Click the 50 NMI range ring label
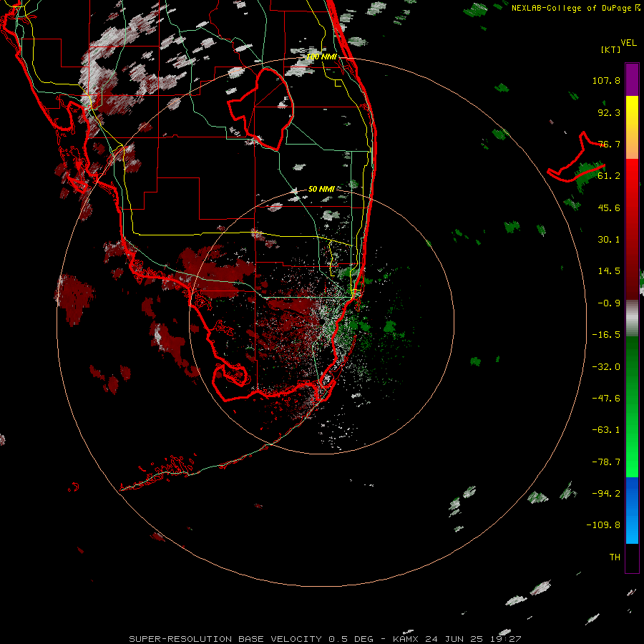Image resolution: width=644 pixels, height=644 pixels. [321, 189]
